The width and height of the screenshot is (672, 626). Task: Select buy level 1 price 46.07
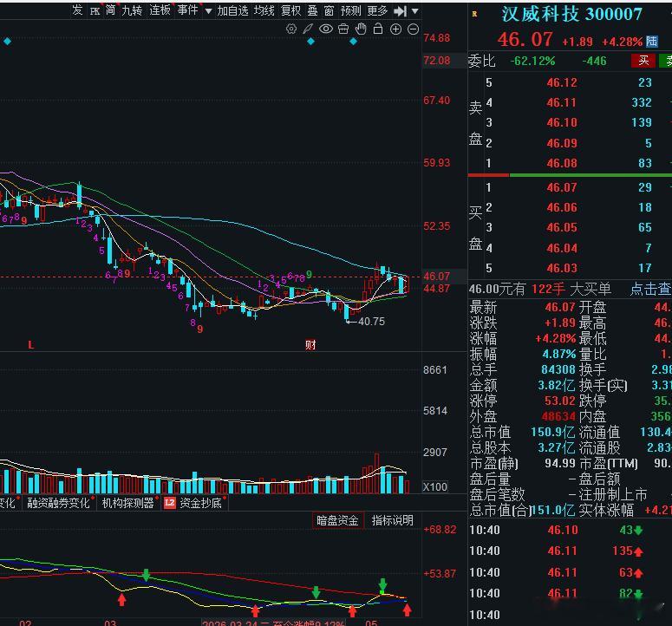point(562,187)
